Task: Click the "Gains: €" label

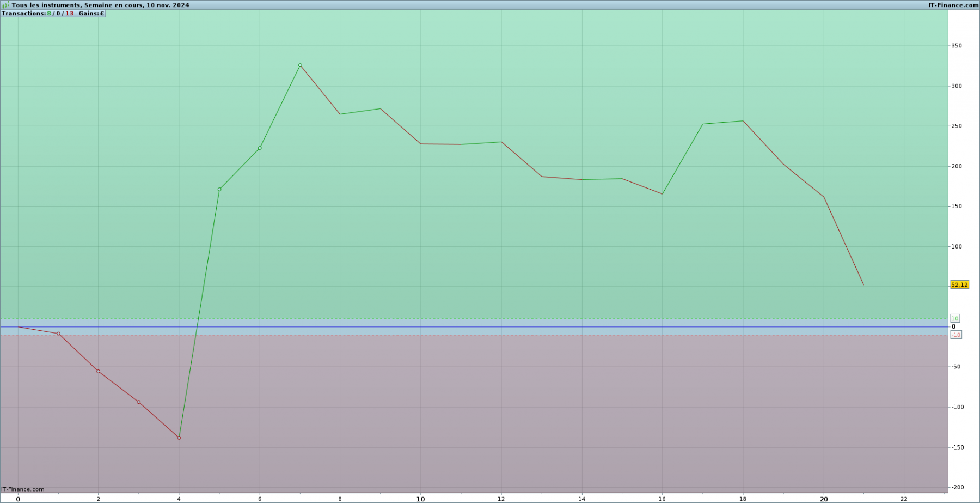Action: coord(91,14)
